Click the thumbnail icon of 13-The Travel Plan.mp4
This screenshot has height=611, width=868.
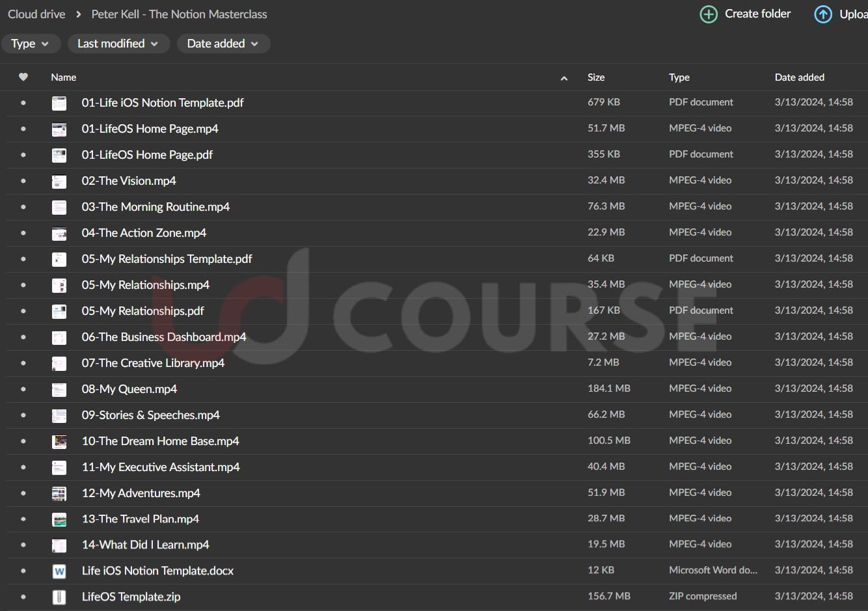59,519
